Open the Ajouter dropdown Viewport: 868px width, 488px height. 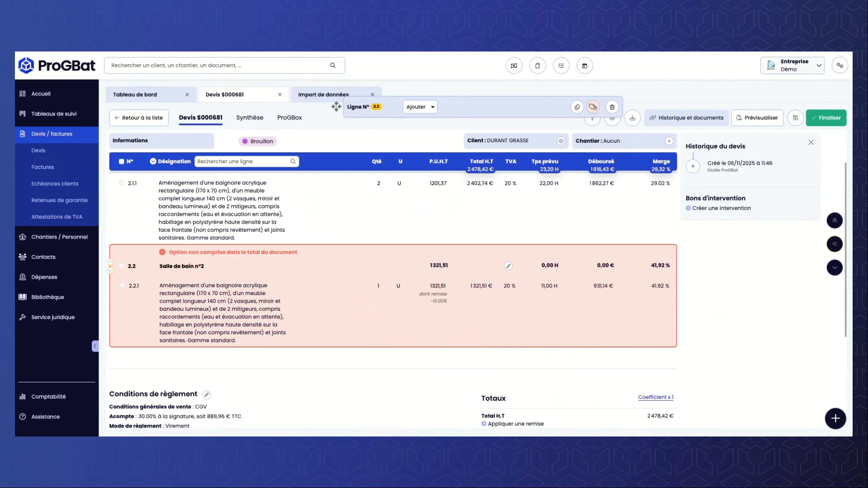420,107
